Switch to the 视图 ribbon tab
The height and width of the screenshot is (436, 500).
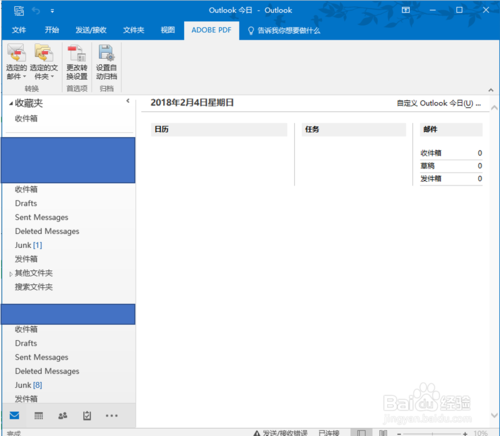click(x=168, y=30)
